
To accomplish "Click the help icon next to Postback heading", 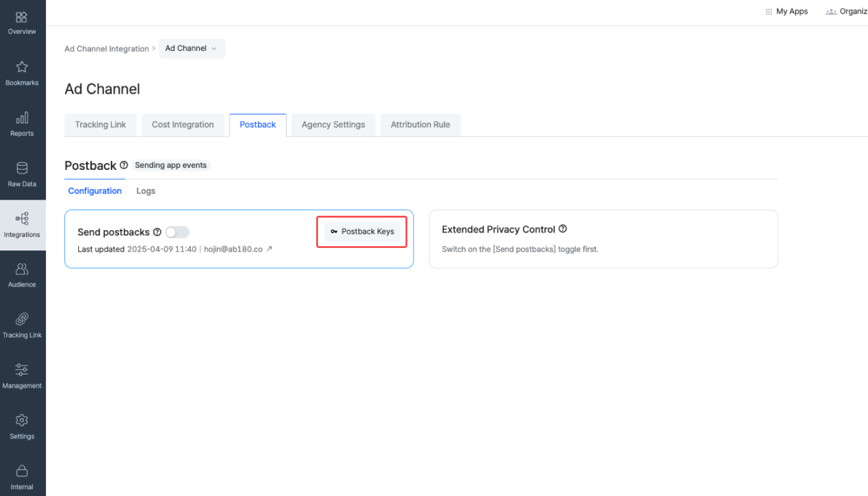I will point(124,166).
